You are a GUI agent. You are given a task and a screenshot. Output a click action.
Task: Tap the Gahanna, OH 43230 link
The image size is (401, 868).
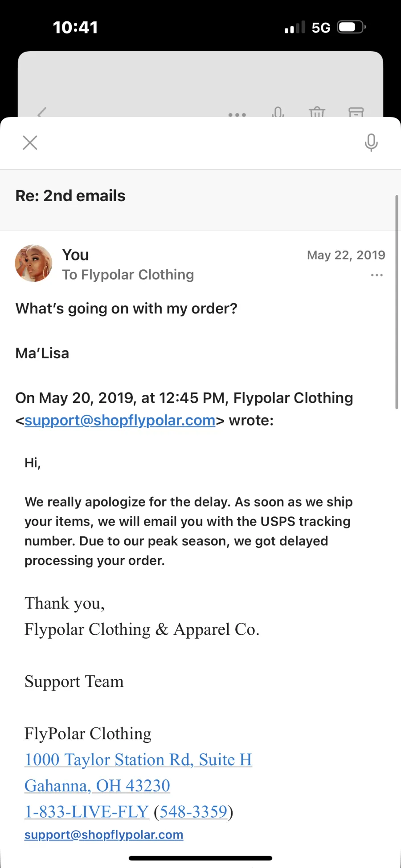(97, 786)
